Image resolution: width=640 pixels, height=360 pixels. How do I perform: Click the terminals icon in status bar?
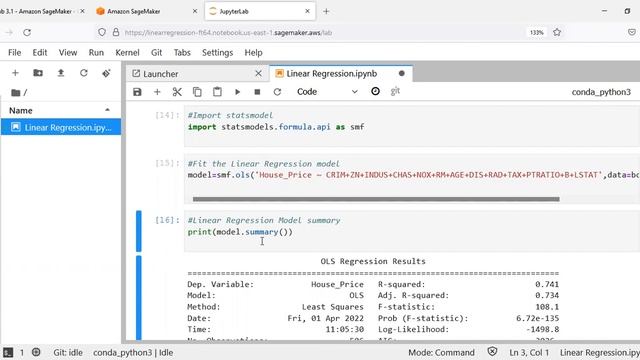tap(8, 352)
